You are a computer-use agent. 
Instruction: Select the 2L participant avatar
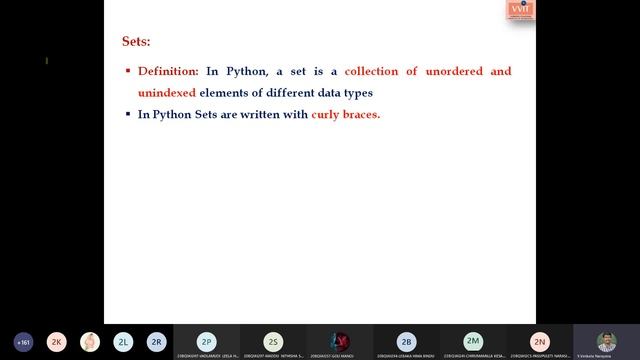click(x=123, y=342)
